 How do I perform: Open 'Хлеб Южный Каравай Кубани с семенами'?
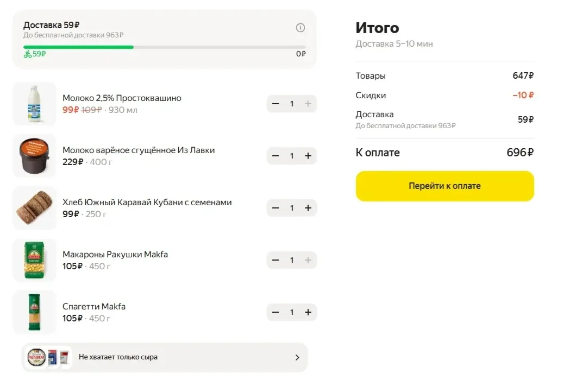pos(147,203)
